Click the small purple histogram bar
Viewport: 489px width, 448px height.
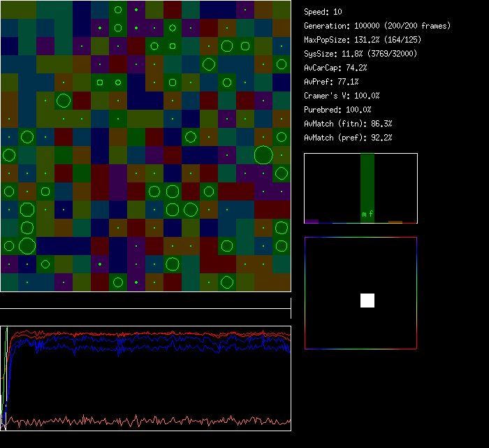point(312,221)
